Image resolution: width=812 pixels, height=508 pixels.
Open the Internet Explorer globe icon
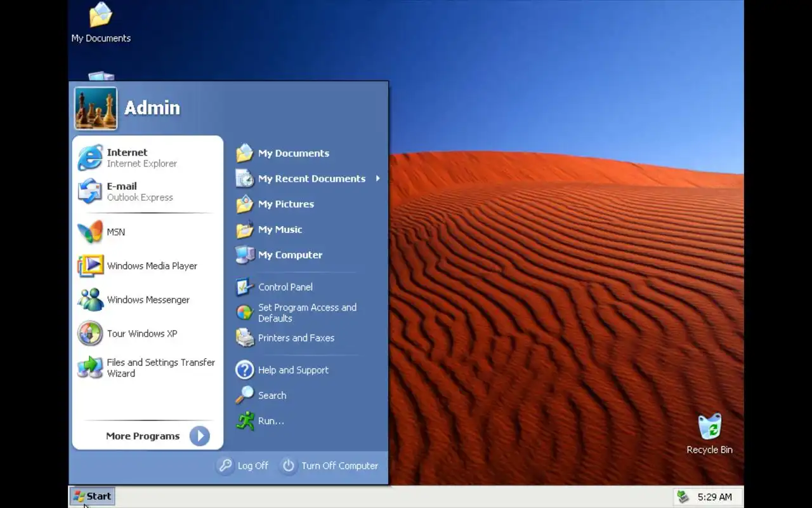(90, 157)
